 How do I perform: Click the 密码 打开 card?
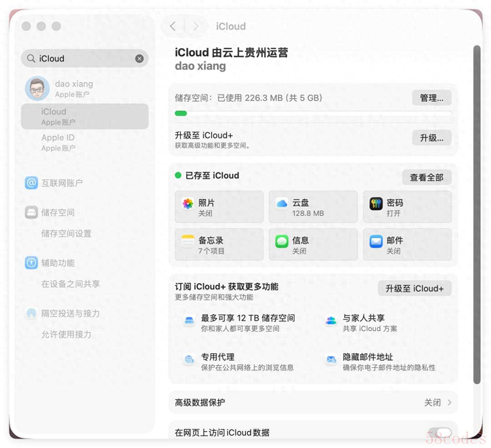coord(407,207)
